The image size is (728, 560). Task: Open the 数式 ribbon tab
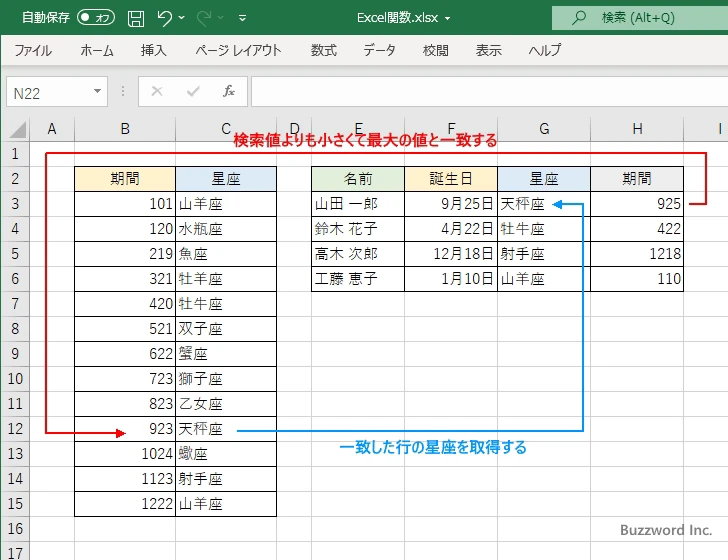pos(323,50)
